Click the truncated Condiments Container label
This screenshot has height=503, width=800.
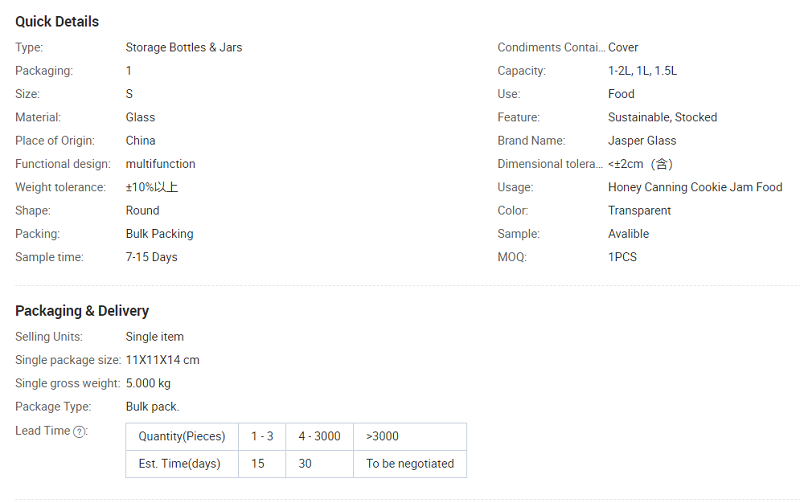pyautogui.click(x=551, y=47)
